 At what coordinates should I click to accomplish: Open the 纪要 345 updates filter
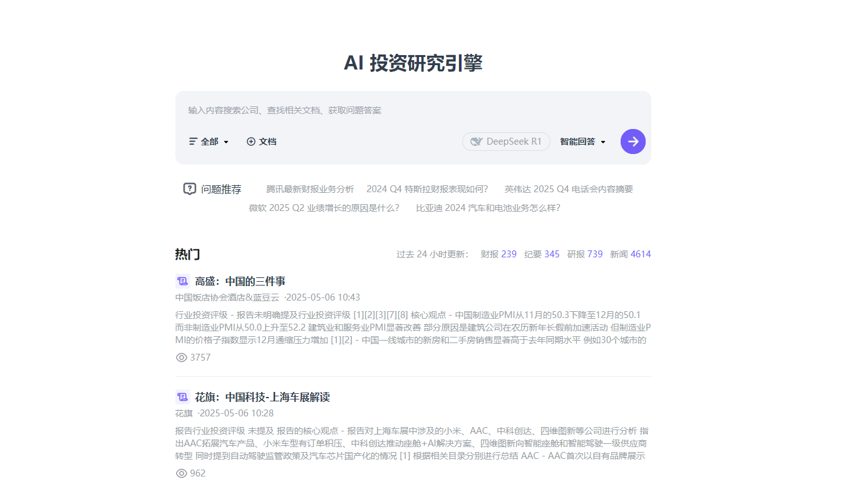(542, 254)
